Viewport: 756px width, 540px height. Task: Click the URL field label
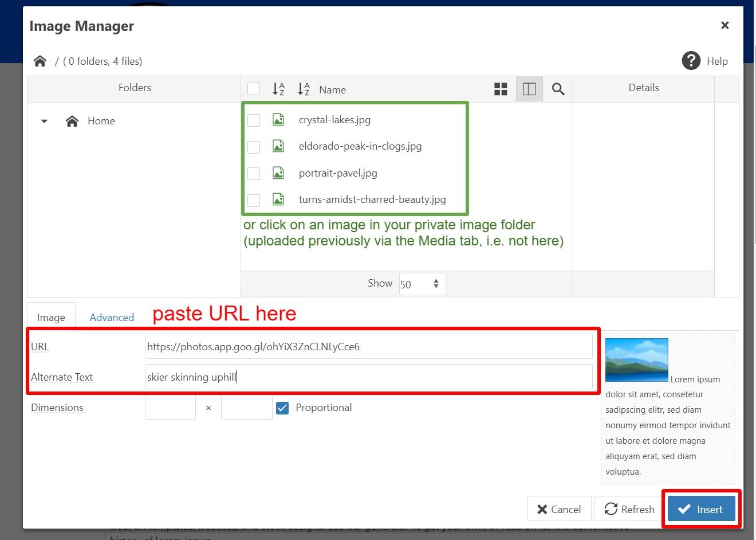pos(40,347)
